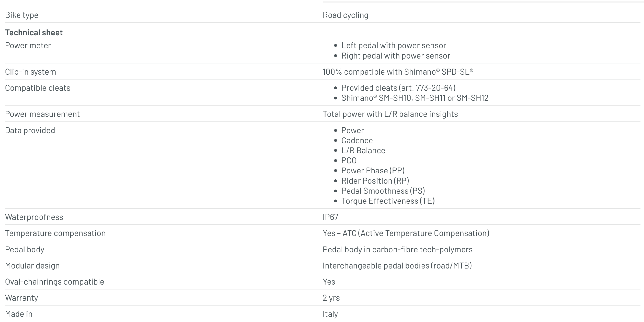The image size is (644, 322).
Task: Click "Right pedal with power sensor" bullet
Action: pyautogui.click(x=395, y=56)
